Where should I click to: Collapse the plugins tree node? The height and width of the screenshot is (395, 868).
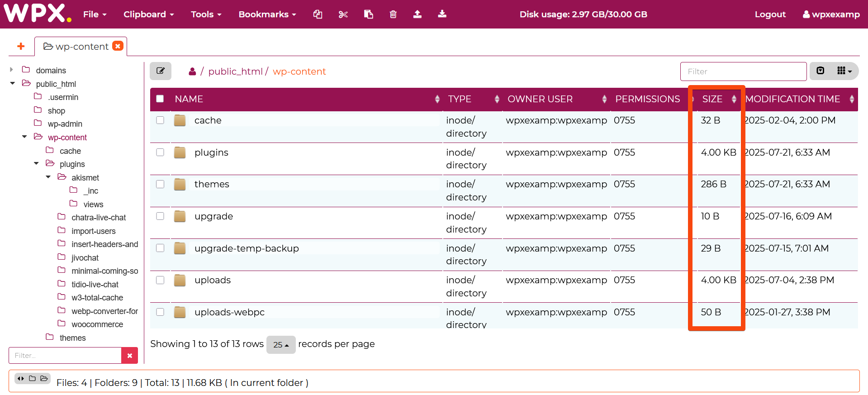click(x=36, y=163)
